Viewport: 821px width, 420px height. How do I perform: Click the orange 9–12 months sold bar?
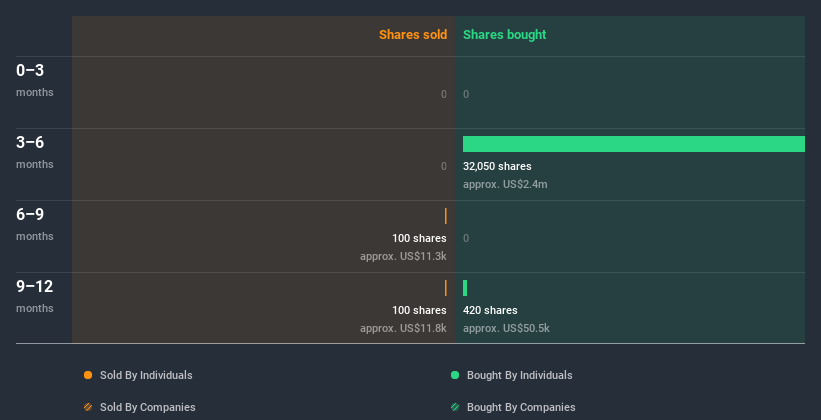pos(446,288)
